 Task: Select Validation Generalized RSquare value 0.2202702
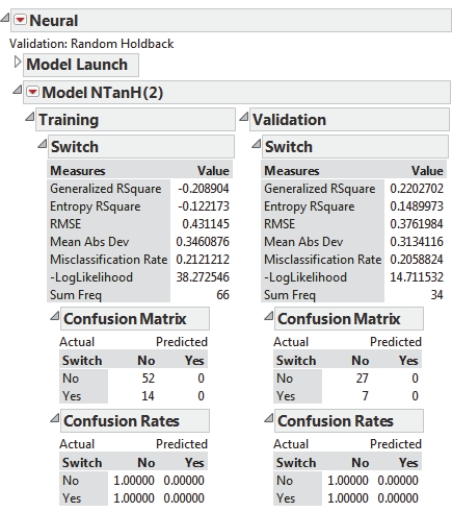tap(417, 189)
